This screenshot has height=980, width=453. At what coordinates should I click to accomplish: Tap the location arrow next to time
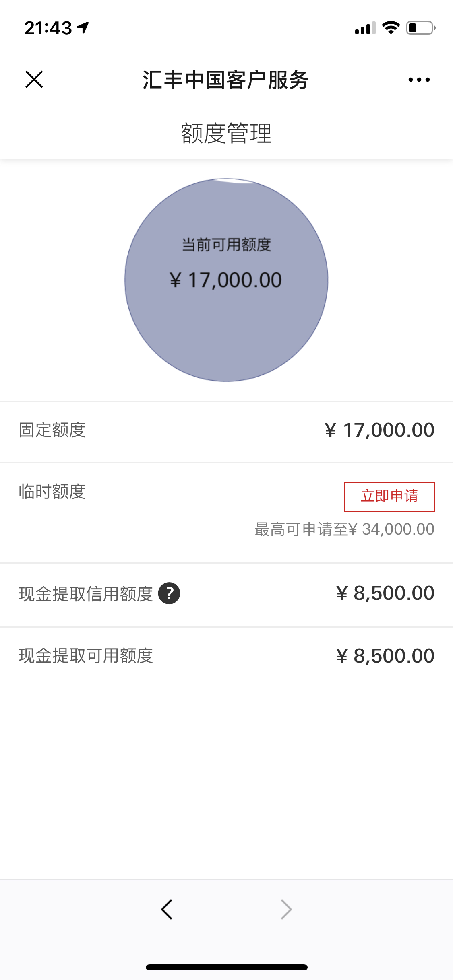point(83,28)
